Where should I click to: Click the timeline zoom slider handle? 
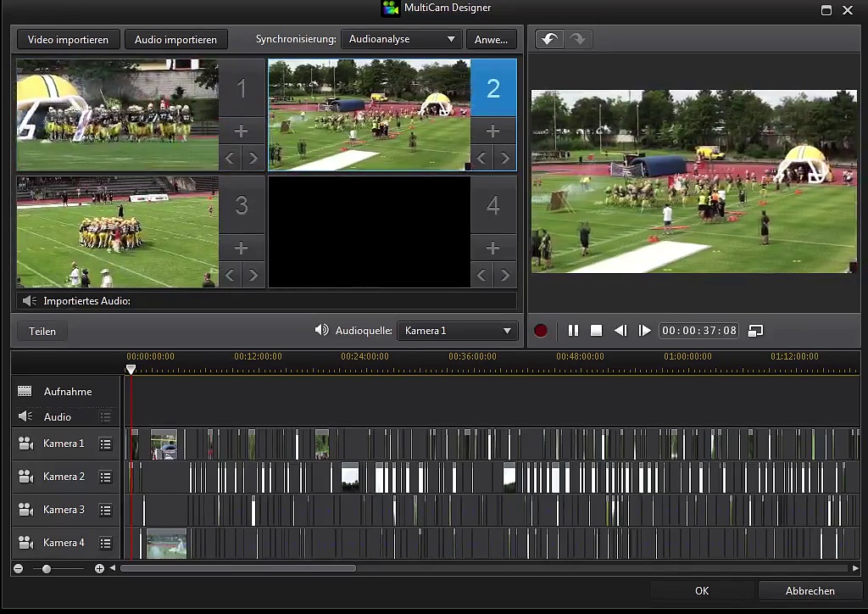(x=47, y=568)
